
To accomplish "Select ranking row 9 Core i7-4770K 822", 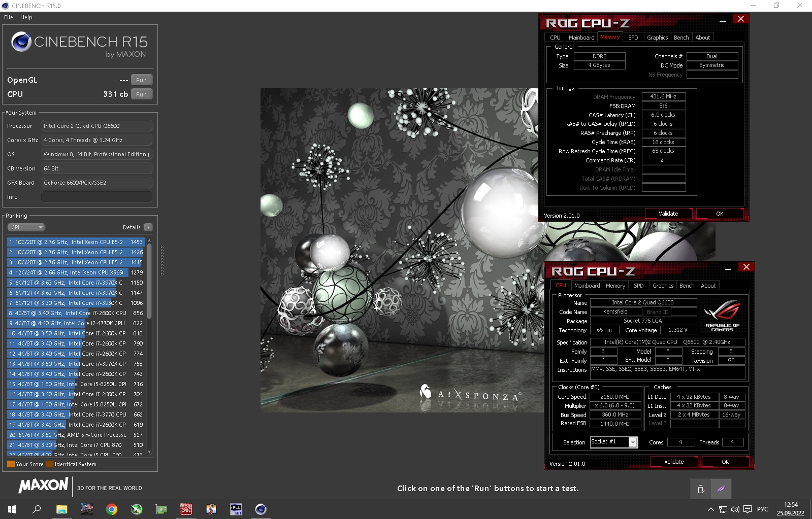I will tap(76, 323).
